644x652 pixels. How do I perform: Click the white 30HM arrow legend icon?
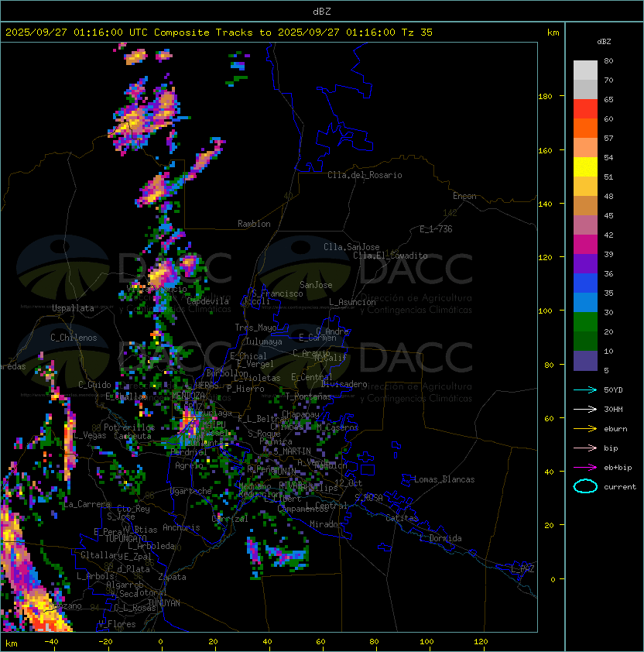(x=585, y=409)
